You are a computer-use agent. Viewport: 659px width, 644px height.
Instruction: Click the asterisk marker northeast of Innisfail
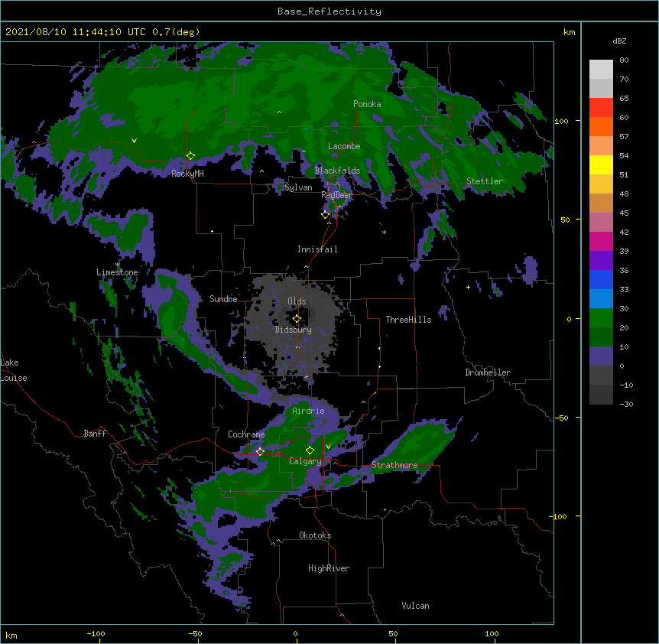pyautogui.click(x=384, y=233)
